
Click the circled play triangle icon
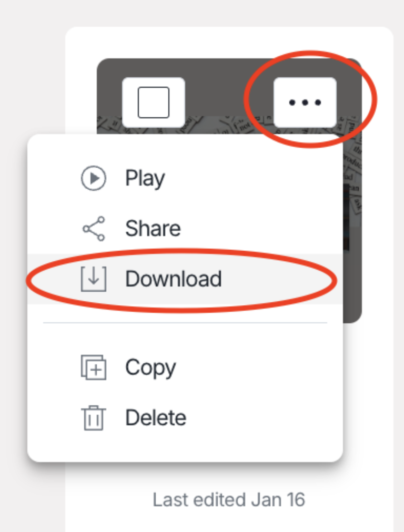pos(93,178)
